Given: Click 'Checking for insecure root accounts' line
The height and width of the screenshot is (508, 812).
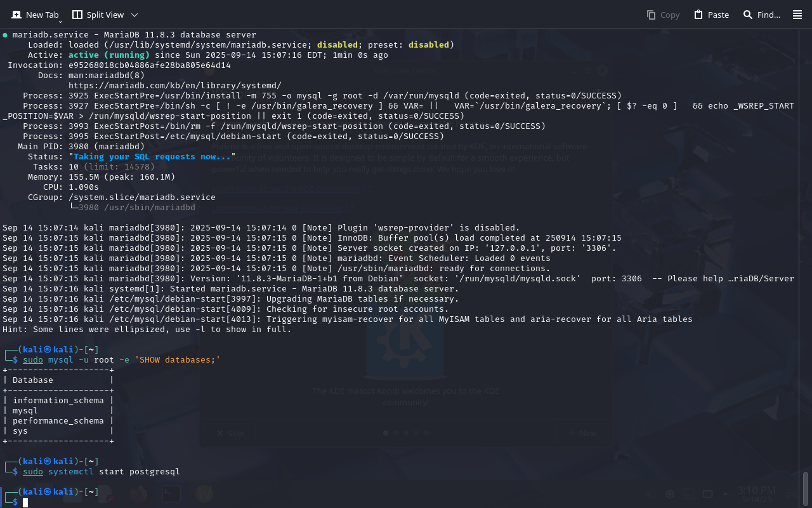Looking at the screenshot, I should tap(226, 309).
